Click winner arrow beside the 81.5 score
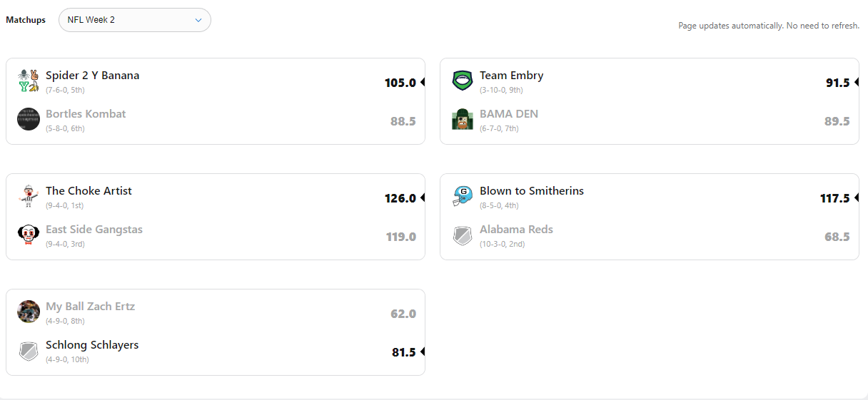This screenshot has width=868, height=400. (x=423, y=352)
